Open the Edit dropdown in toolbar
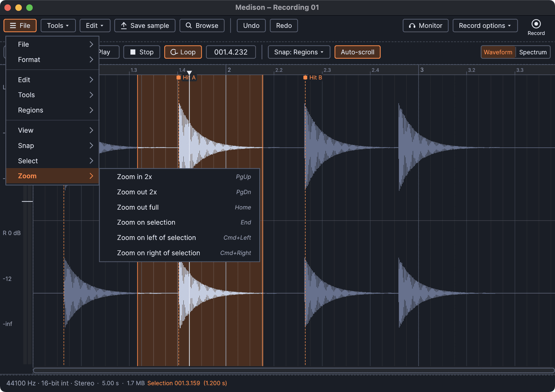This screenshot has height=392, width=555. pos(95,26)
